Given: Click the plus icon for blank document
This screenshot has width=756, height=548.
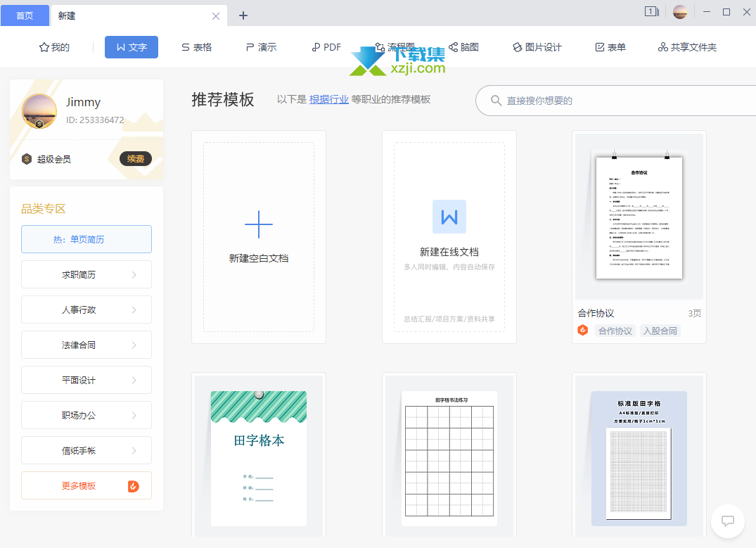Looking at the screenshot, I should point(259,224).
